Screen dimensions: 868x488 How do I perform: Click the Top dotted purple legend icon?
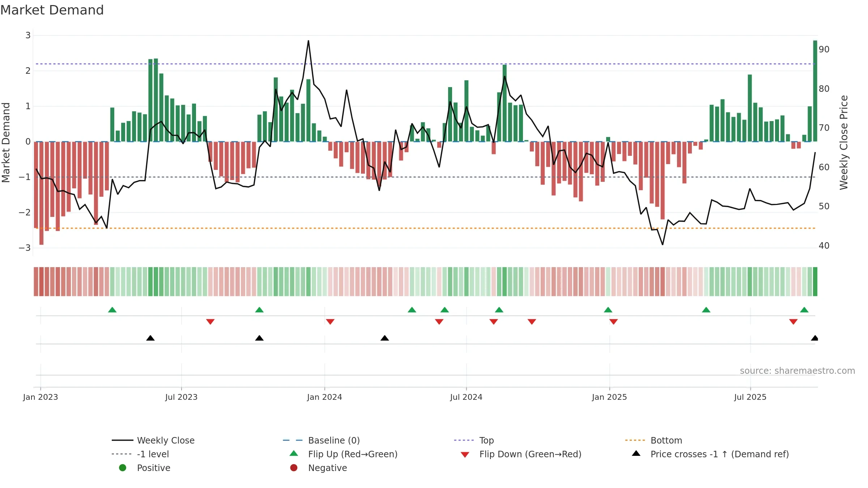464,440
